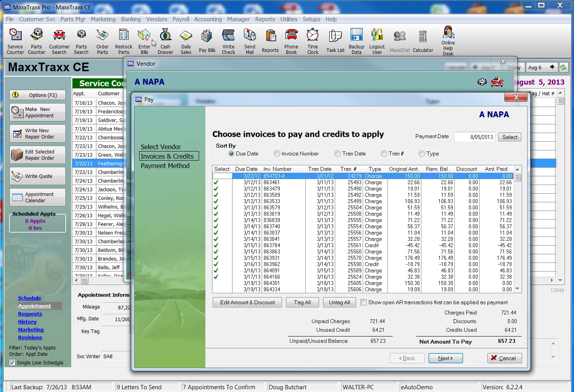Select the invoice row 854703-4
The width and height of the screenshot is (574, 392).
pos(363,176)
